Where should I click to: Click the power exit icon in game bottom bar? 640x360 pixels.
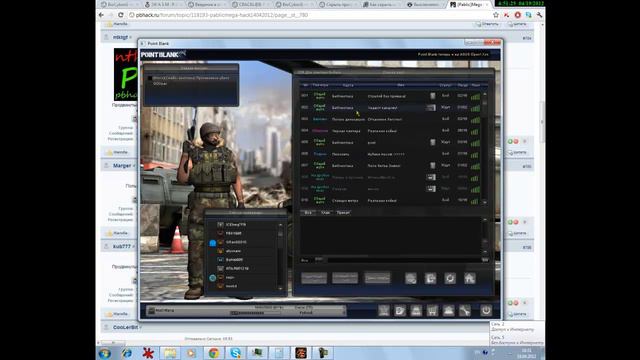coord(486,311)
